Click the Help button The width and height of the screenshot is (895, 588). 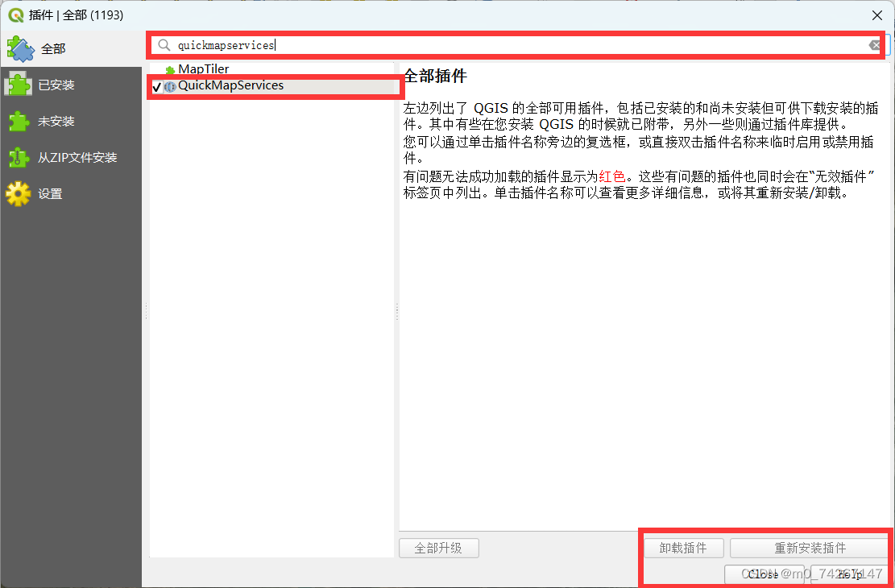point(849,574)
